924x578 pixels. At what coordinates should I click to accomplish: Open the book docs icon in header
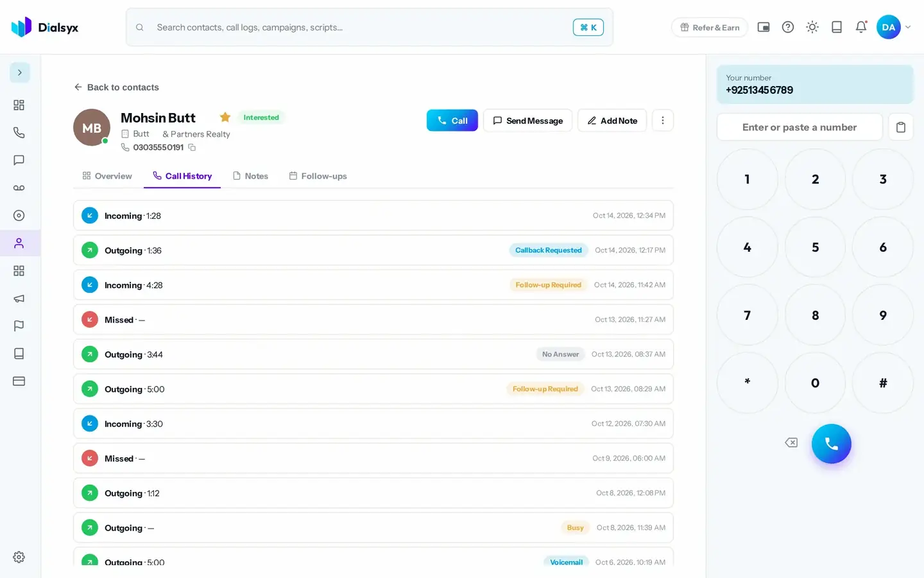click(837, 27)
